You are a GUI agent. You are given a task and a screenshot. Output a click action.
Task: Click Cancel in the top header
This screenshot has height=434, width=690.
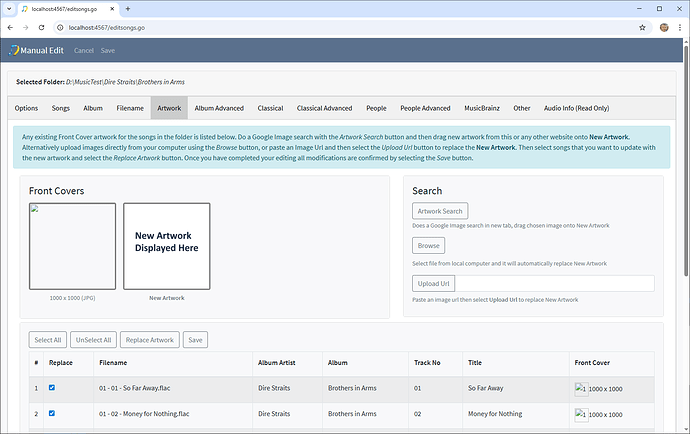coord(84,50)
